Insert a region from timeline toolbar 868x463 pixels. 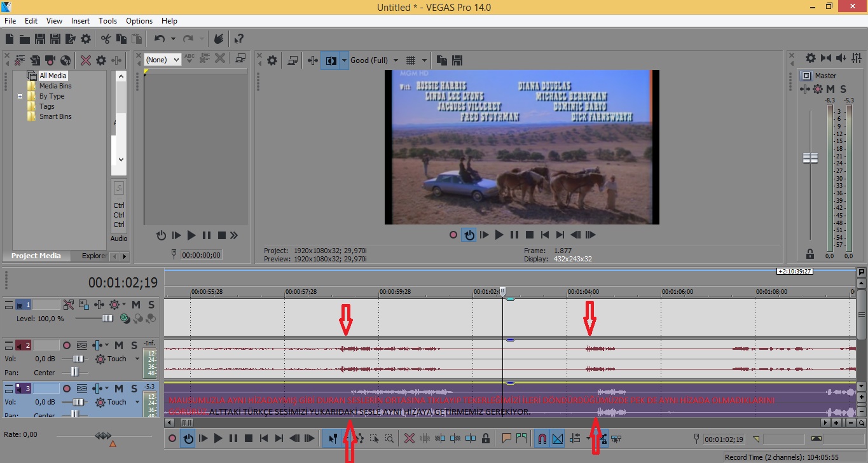(522, 438)
